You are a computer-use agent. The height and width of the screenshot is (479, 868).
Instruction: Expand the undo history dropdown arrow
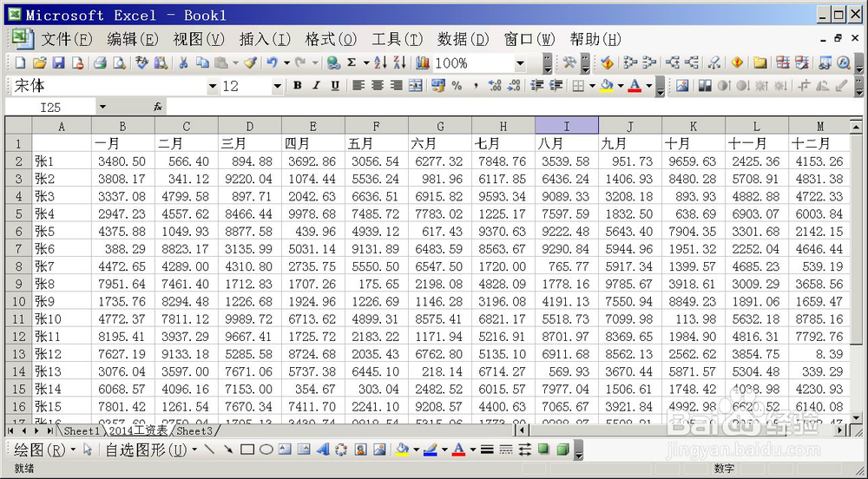(x=286, y=63)
